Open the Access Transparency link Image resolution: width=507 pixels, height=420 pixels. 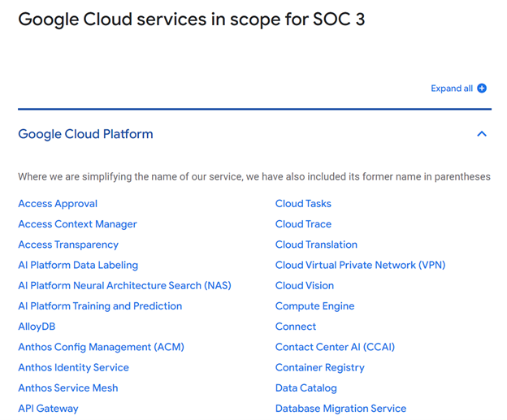(x=68, y=245)
